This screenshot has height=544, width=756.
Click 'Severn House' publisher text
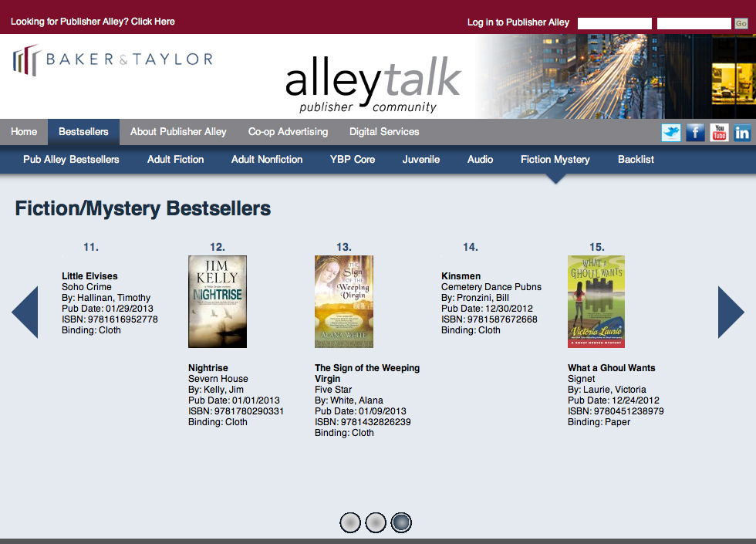point(218,379)
